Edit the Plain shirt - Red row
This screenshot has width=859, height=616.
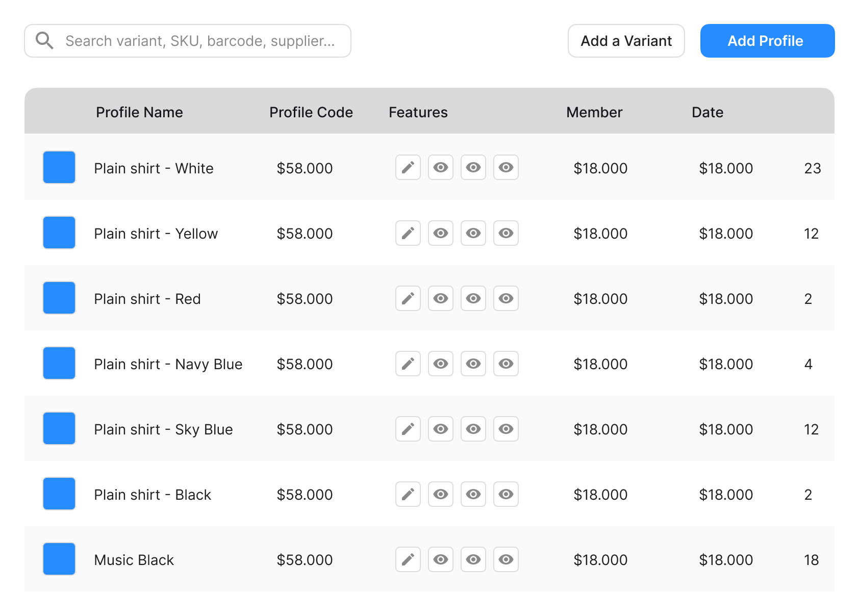[x=408, y=298]
